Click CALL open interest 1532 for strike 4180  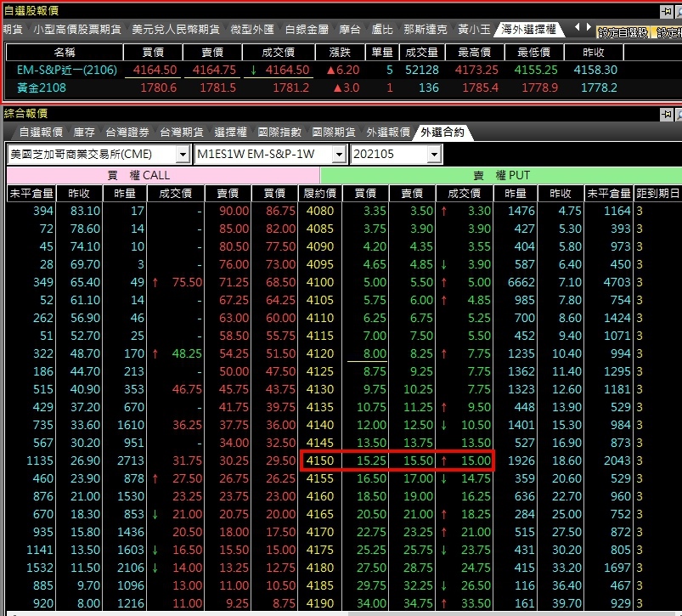coord(40,568)
